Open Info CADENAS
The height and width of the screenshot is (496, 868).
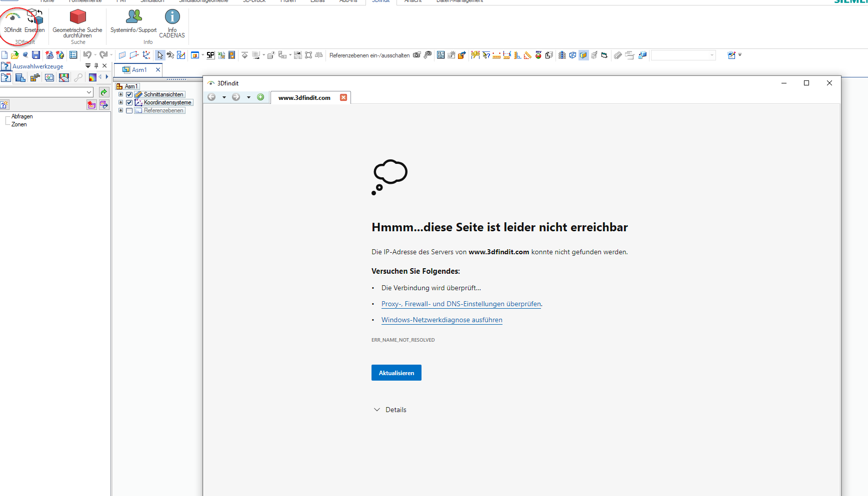[x=172, y=23]
